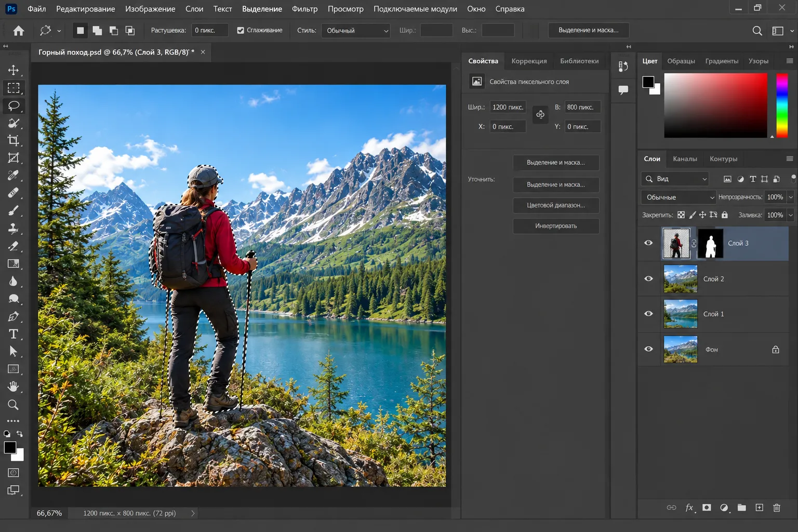Select the Type tool
Image resolution: width=798 pixels, height=532 pixels.
pyautogui.click(x=14, y=334)
